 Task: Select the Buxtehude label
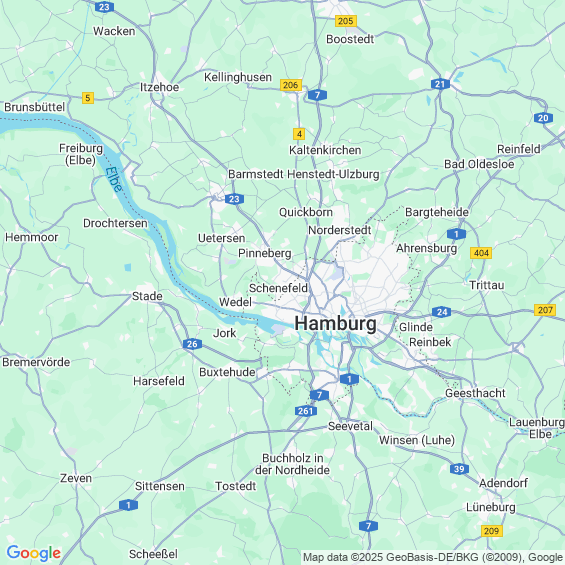[x=227, y=372]
